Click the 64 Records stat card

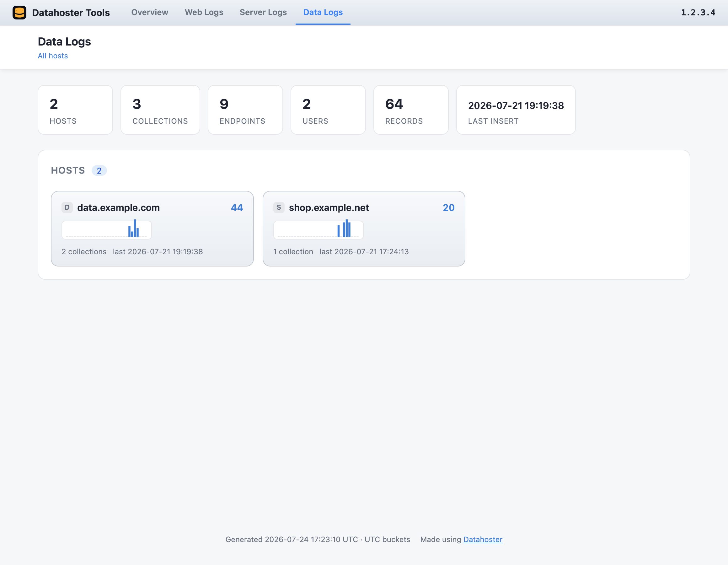(411, 110)
